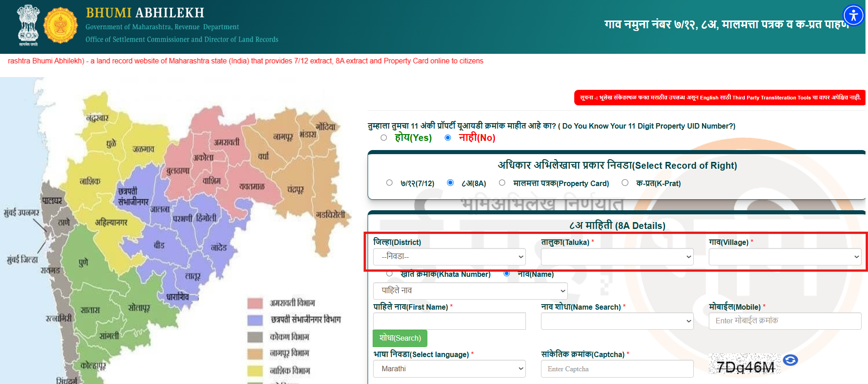Focus the Enter Captcha field

(x=617, y=369)
